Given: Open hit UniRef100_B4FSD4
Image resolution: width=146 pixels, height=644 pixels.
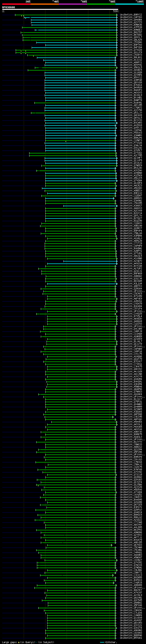Looking at the screenshot, I should click(x=131, y=47).
